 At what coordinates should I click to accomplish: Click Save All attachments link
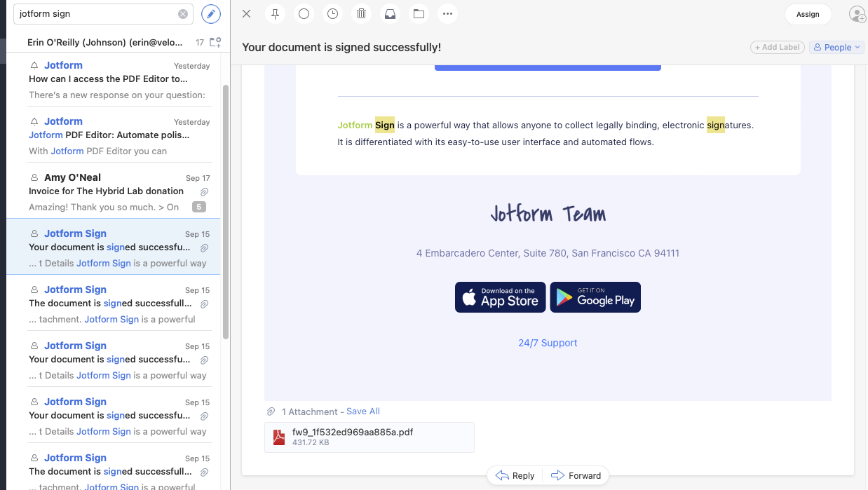coord(363,411)
